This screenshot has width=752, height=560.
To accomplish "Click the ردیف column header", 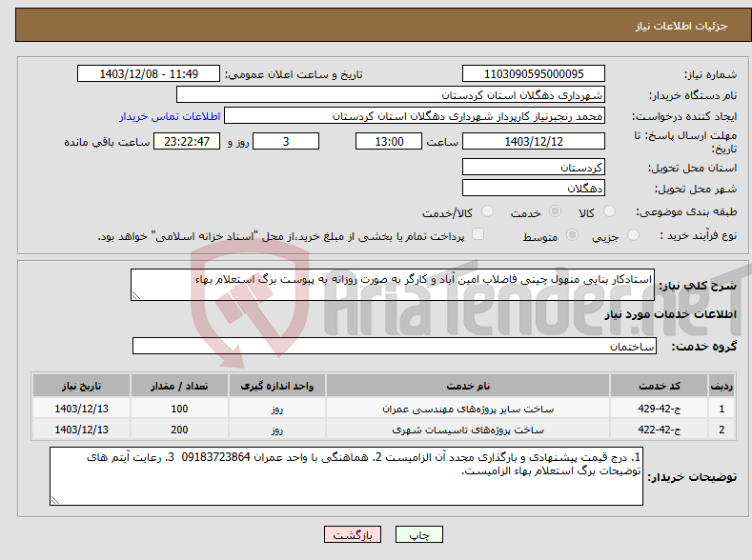I will tap(722, 386).
